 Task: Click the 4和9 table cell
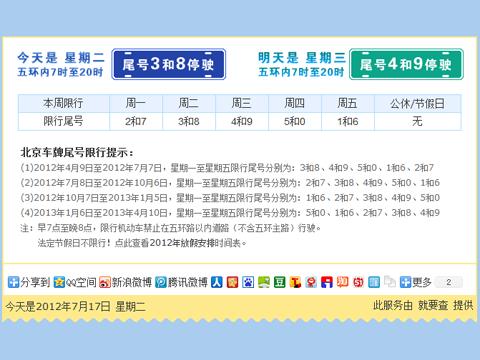click(x=242, y=121)
